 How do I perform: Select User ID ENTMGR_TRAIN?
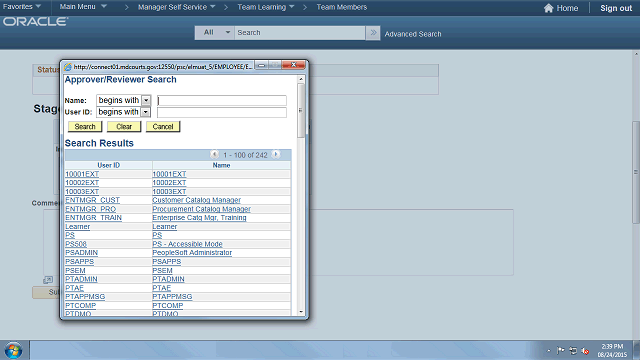coord(93,218)
